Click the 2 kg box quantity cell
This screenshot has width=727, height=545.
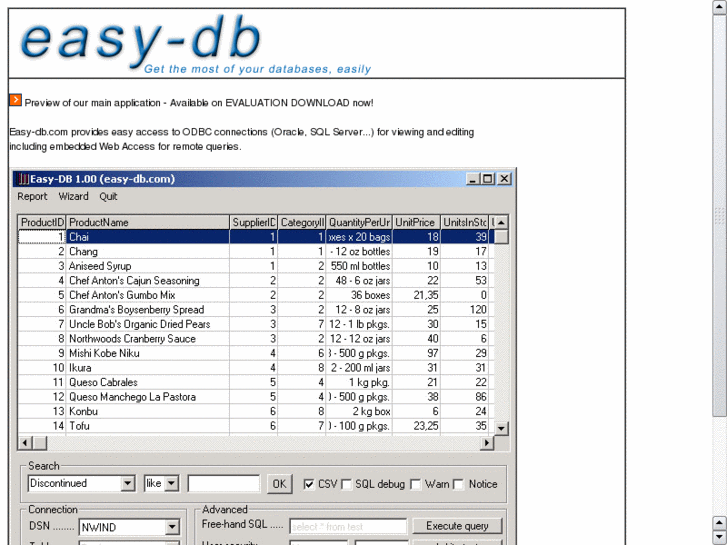359,411
